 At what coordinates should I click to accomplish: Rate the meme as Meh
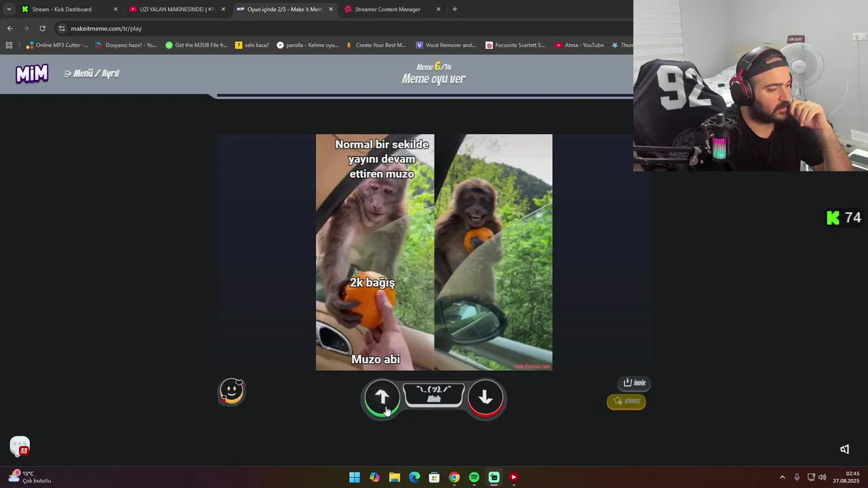(x=434, y=394)
